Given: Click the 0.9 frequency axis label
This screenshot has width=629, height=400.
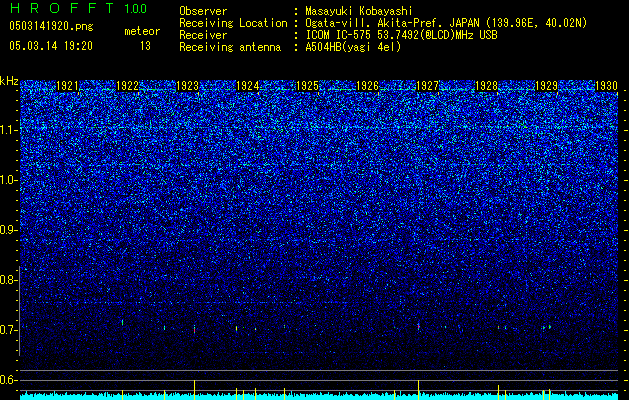Looking at the screenshot, I should tap(8, 230).
